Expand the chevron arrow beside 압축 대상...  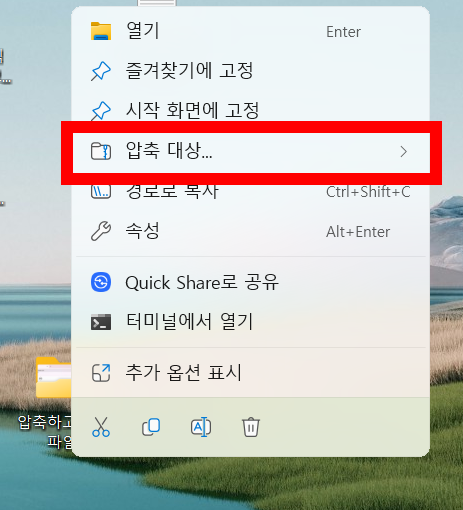[404, 151]
